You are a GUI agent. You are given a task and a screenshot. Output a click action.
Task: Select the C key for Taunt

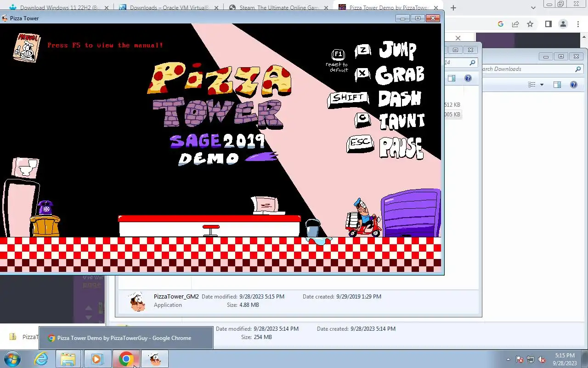coord(362,120)
